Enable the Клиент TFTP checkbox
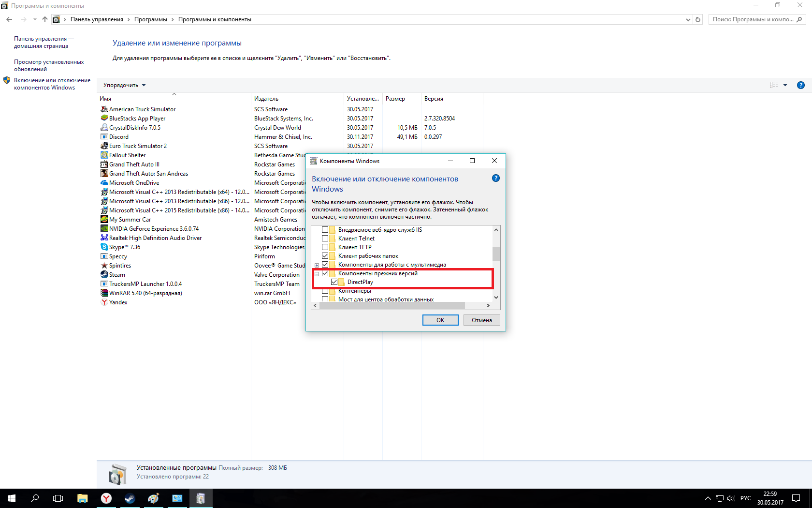Image resolution: width=812 pixels, height=508 pixels. coord(325,247)
